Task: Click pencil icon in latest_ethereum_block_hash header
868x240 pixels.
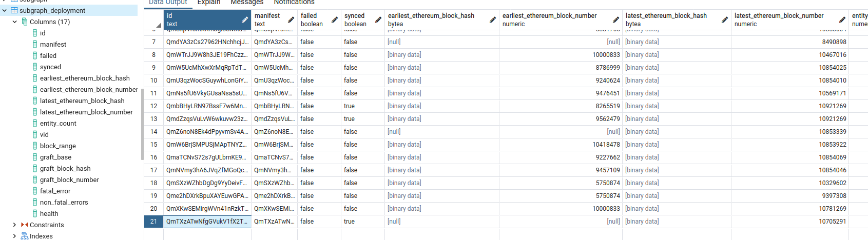Action: click(x=725, y=19)
